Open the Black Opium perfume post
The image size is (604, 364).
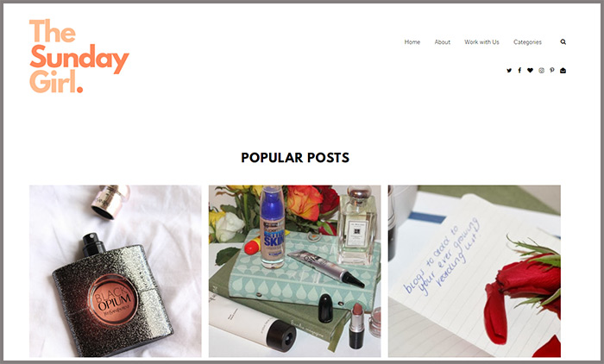pos(115,271)
